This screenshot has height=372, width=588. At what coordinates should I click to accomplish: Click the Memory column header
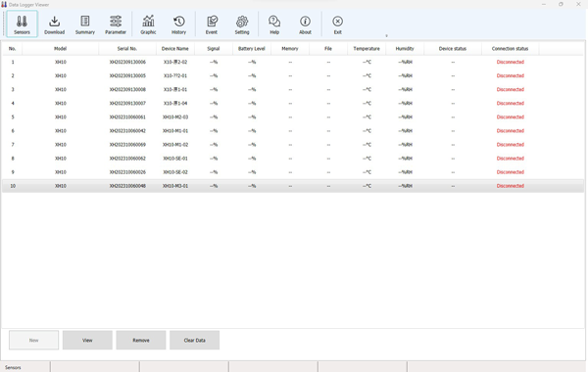coord(290,49)
